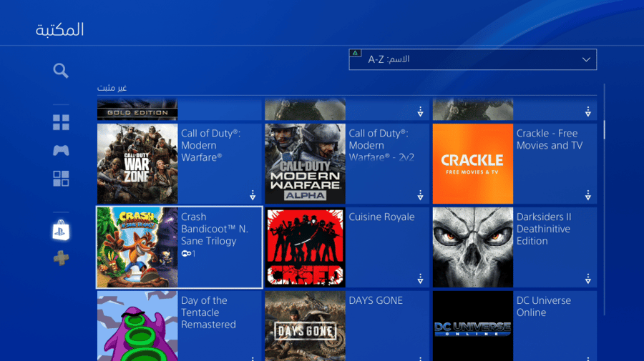Click 'DC Universe Online' title text
Screen dimensions: 644x361
coord(544,307)
